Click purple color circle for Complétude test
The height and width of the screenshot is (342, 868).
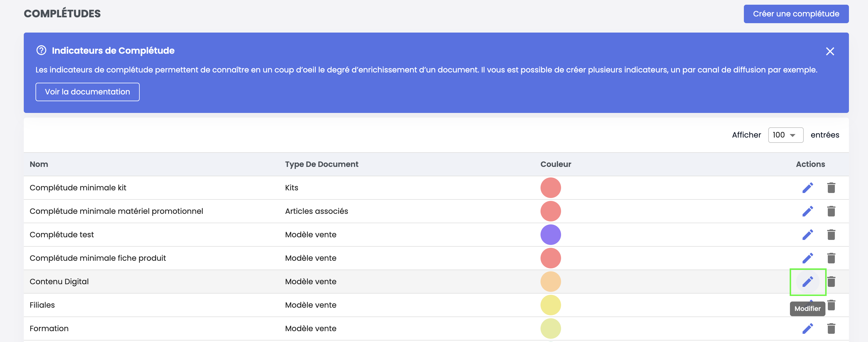550,235
